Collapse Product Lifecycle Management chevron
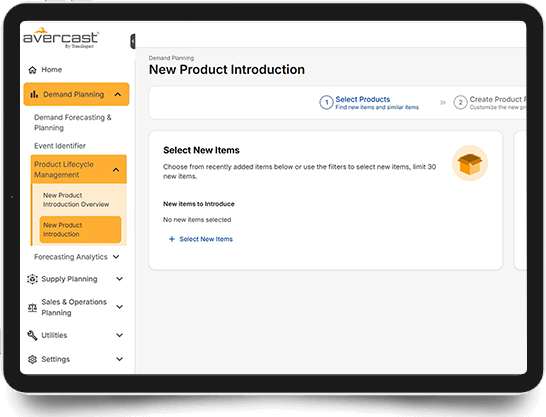The height and width of the screenshot is (417, 546). pyautogui.click(x=116, y=170)
